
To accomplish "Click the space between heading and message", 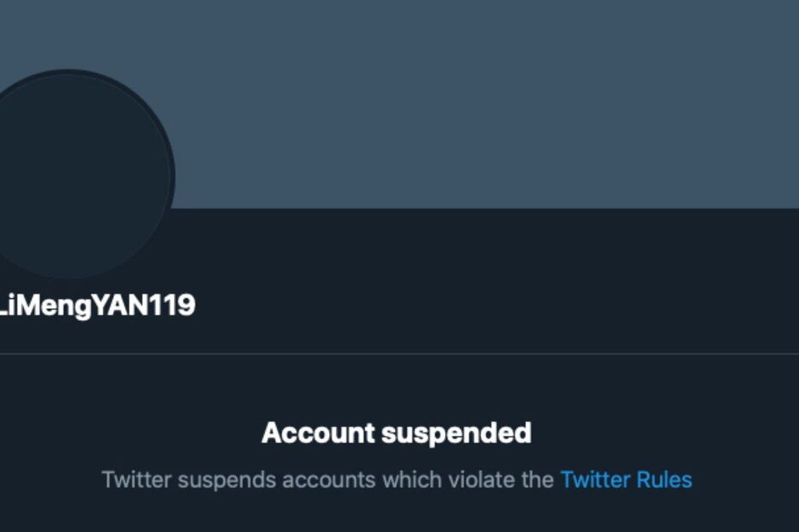I will 399,456.
